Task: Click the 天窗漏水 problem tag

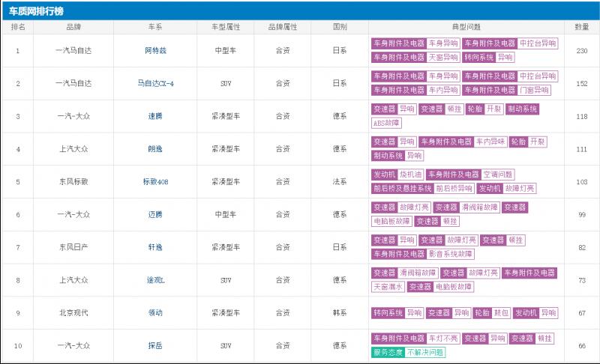Action: point(388,287)
